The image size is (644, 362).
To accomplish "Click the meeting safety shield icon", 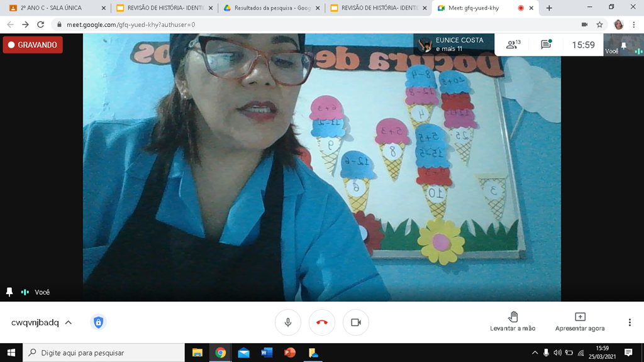I will [99, 321].
